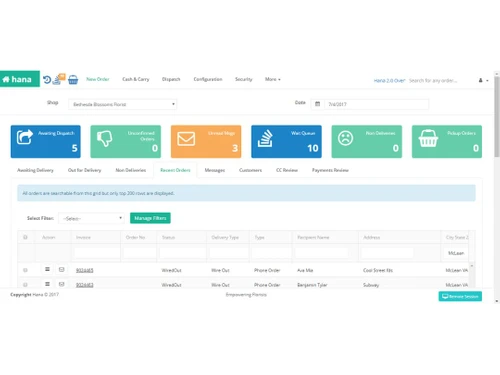Click the Manage Filters button

[x=150, y=218]
